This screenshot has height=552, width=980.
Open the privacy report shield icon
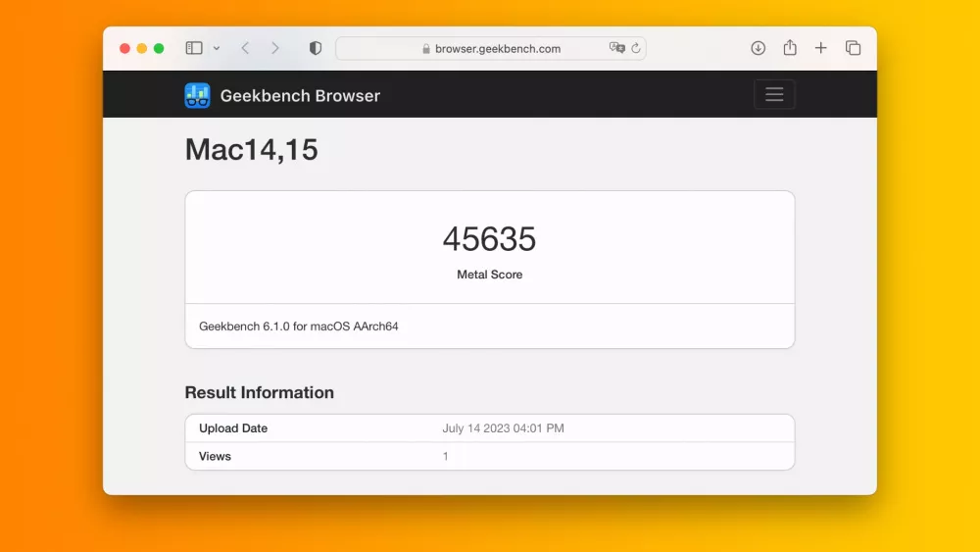click(x=316, y=48)
